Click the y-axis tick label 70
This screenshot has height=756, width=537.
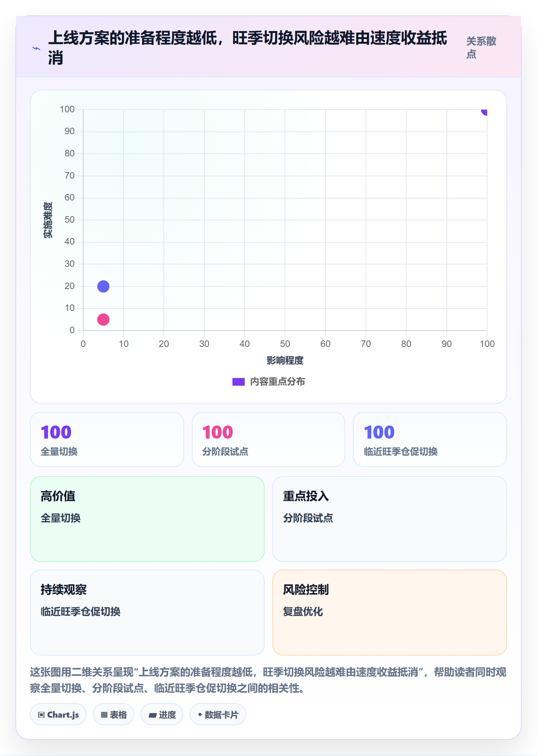(x=69, y=176)
